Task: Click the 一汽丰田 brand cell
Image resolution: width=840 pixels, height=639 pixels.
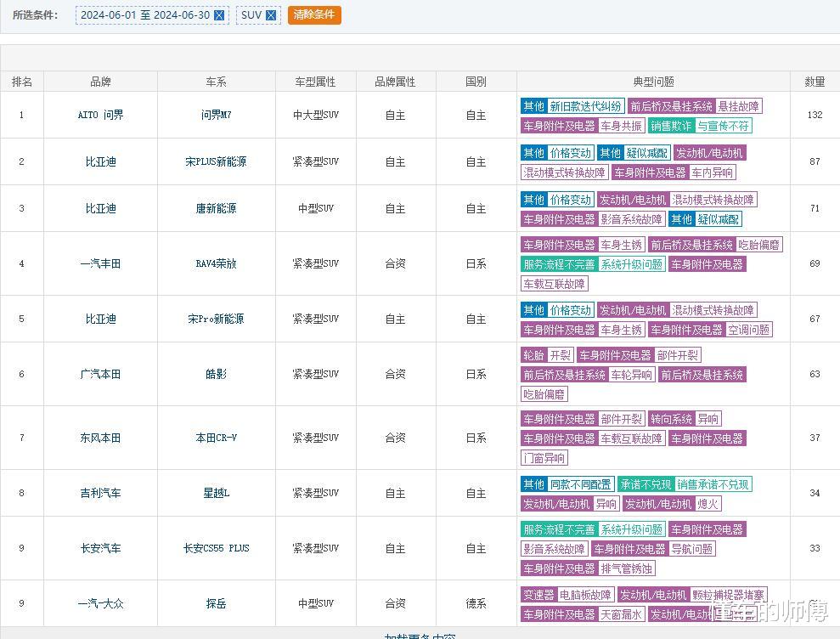Action: [101, 263]
